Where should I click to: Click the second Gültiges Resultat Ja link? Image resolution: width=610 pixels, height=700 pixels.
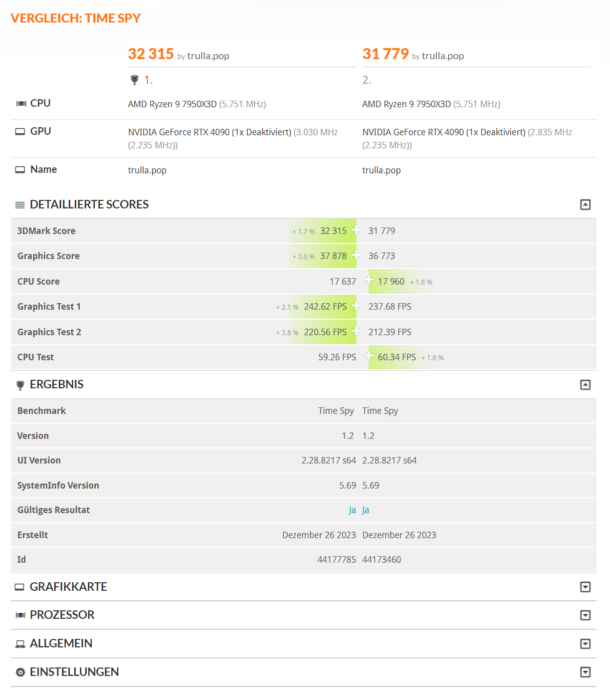pyautogui.click(x=366, y=510)
